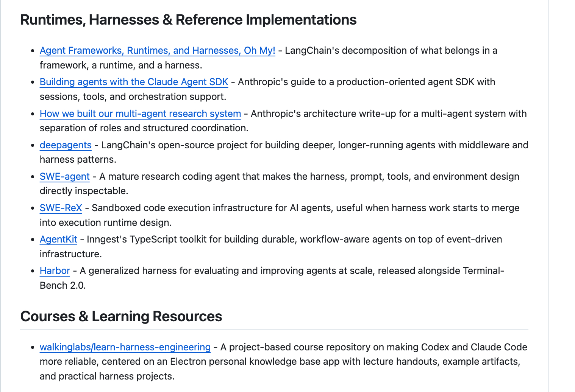Follow the multi-agent research system link
The width and height of the screenshot is (575, 392).
point(140,114)
